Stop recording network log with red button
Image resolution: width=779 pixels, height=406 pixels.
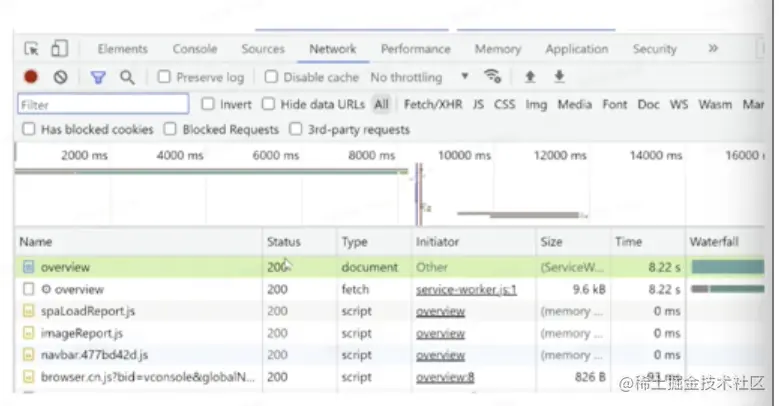coord(31,77)
